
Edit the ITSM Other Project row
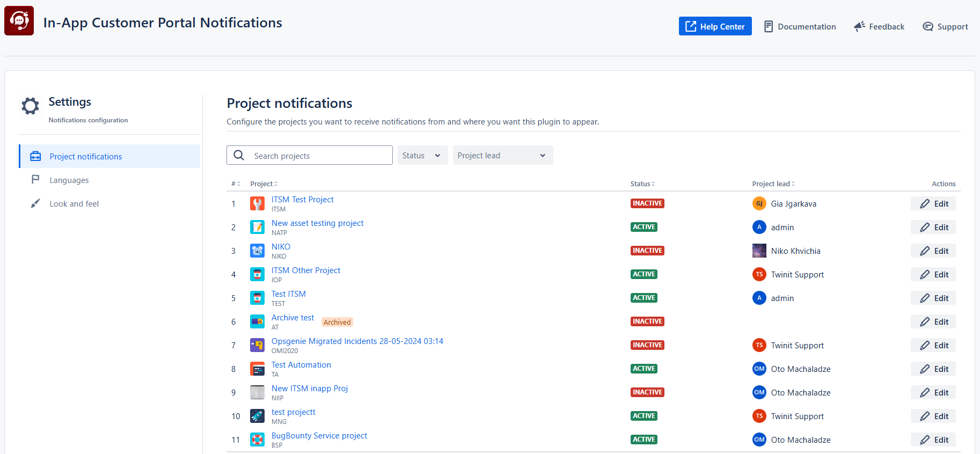(x=933, y=274)
